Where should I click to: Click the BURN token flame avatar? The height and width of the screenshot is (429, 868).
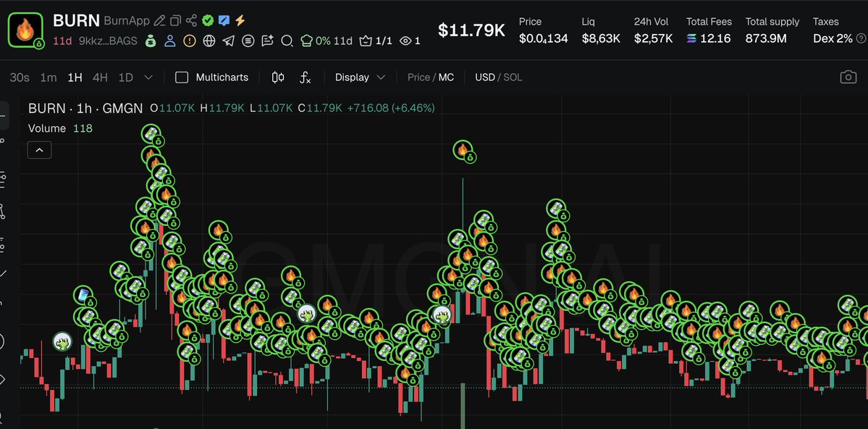(x=25, y=30)
